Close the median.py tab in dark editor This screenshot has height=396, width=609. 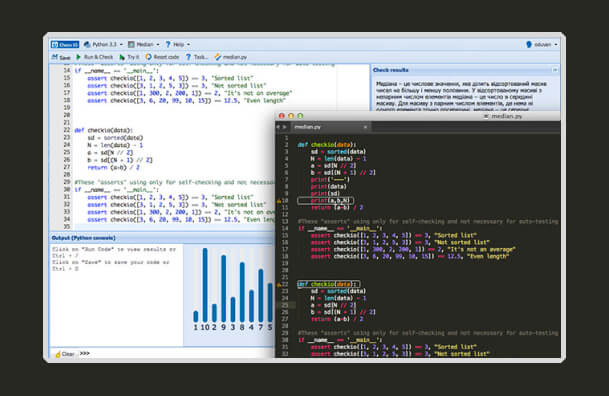coord(365,127)
